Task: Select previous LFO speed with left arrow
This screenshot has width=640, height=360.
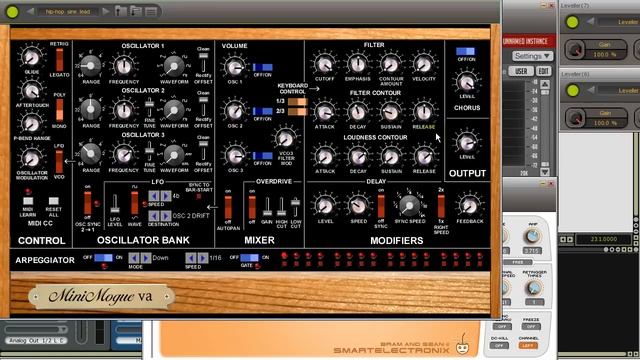Action: pyautogui.click(x=154, y=196)
